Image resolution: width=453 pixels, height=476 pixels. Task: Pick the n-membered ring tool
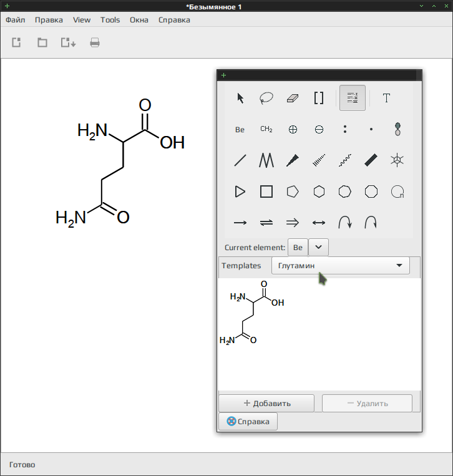(397, 192)
